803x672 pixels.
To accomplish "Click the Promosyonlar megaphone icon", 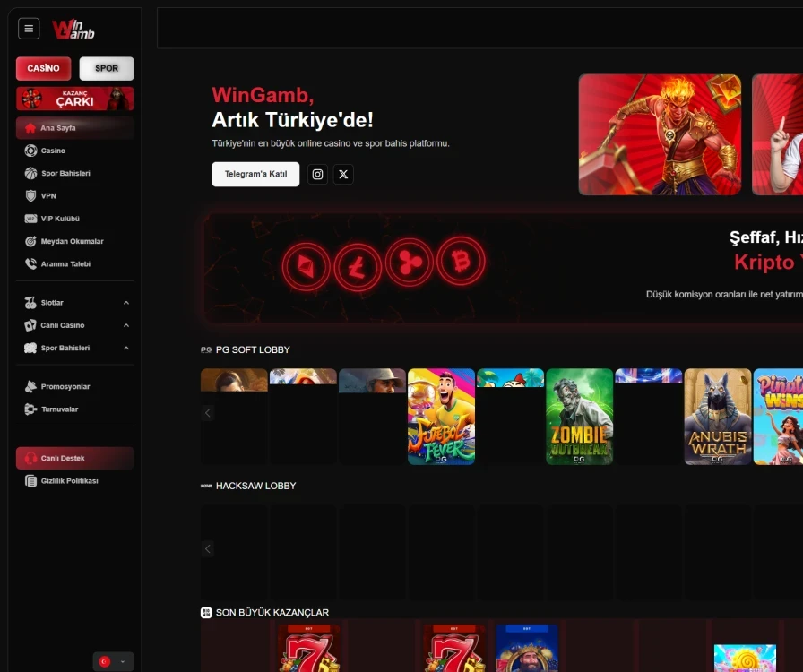I will [x=30, y=387].
